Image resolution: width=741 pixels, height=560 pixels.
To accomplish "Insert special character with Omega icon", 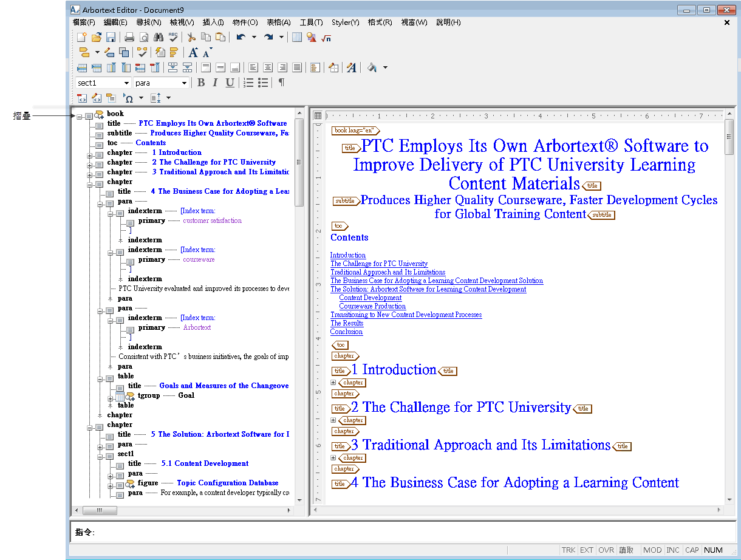I will coord(128,98).
